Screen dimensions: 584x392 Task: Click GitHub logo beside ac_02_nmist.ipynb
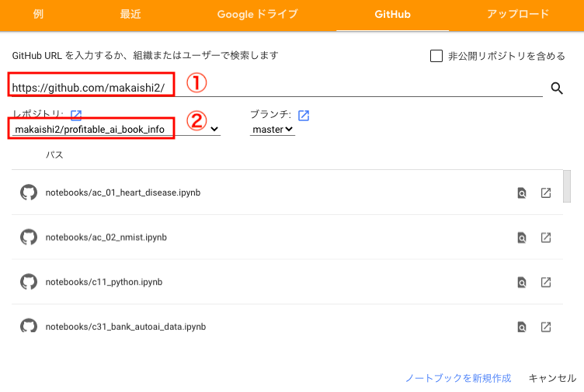pos(29,237)
